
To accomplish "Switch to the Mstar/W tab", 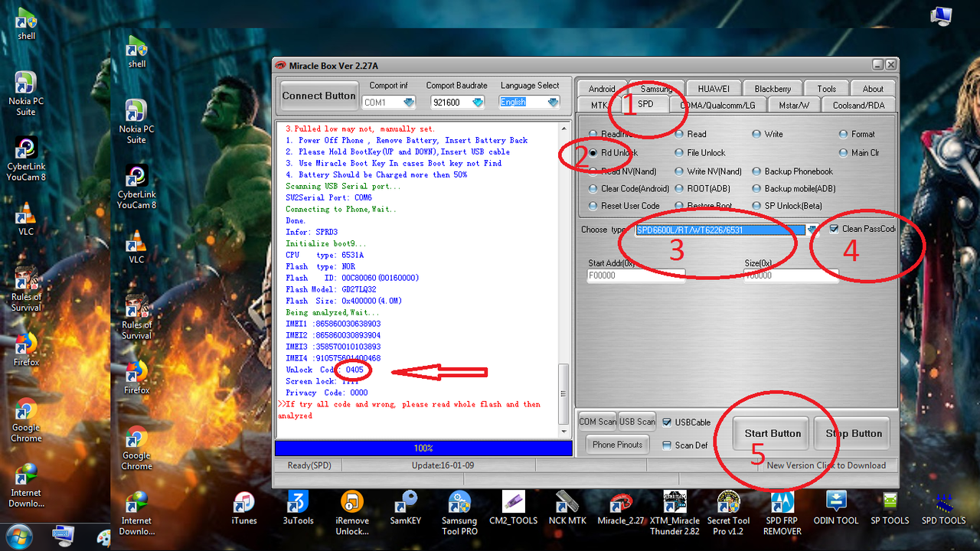I will pos(793,105).
